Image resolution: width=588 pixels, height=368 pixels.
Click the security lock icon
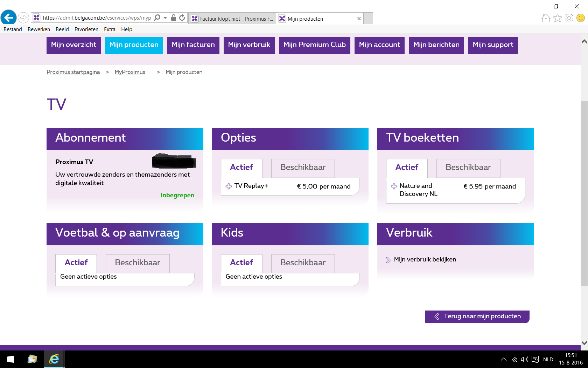pyautogui.click(x=173, y=18)
